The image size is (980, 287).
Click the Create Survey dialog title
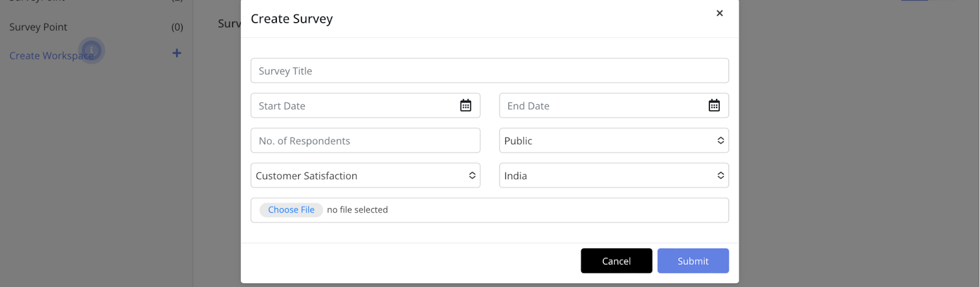292,19
